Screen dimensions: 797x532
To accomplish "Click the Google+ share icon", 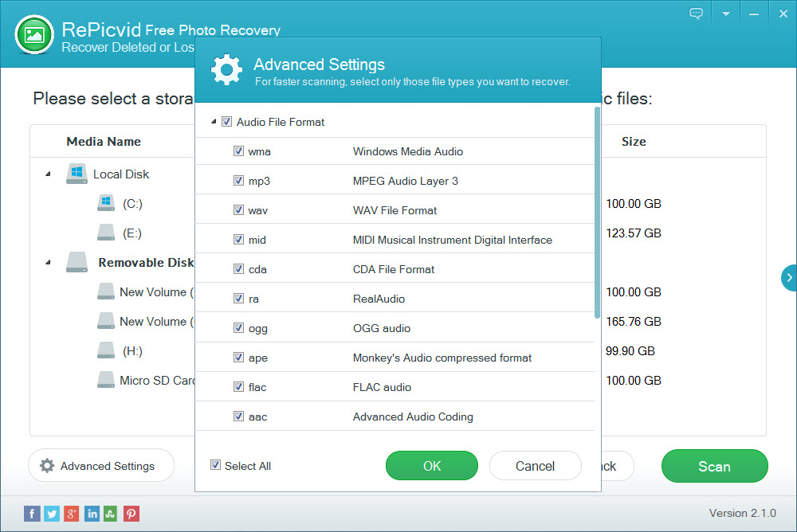I will pos(71,514).
